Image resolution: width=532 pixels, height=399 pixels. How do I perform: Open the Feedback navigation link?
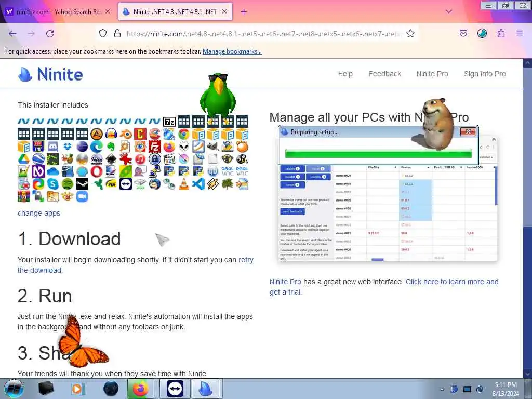385,74
